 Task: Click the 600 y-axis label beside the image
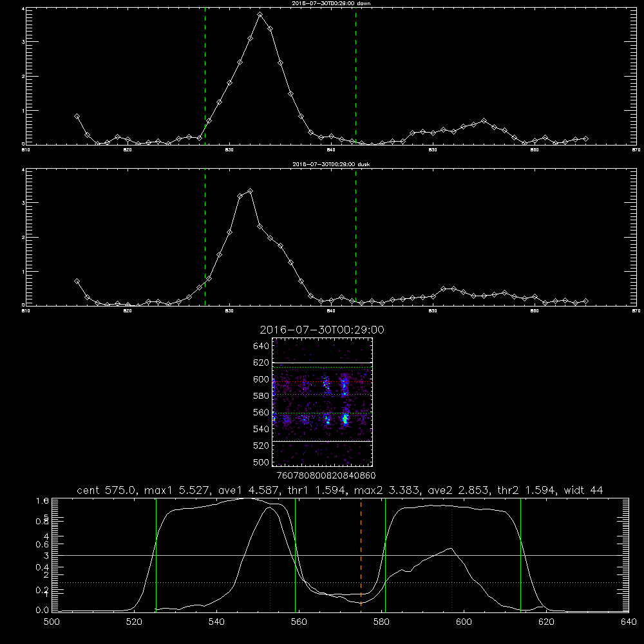point(261,379)
